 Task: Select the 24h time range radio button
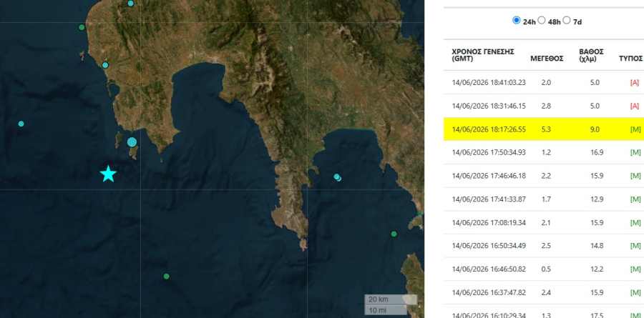point(516,20)
